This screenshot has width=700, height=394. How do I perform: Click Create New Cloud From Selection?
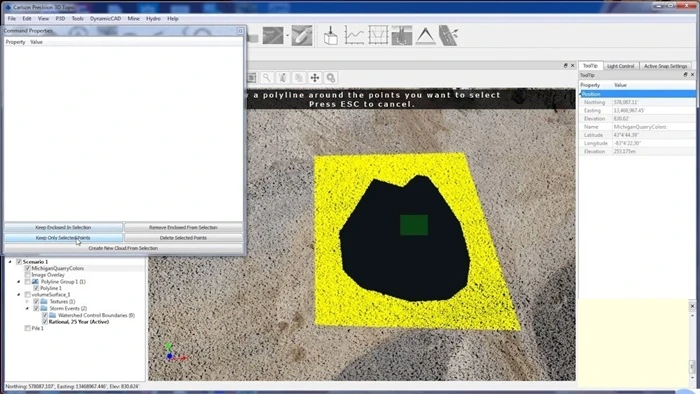123,248
